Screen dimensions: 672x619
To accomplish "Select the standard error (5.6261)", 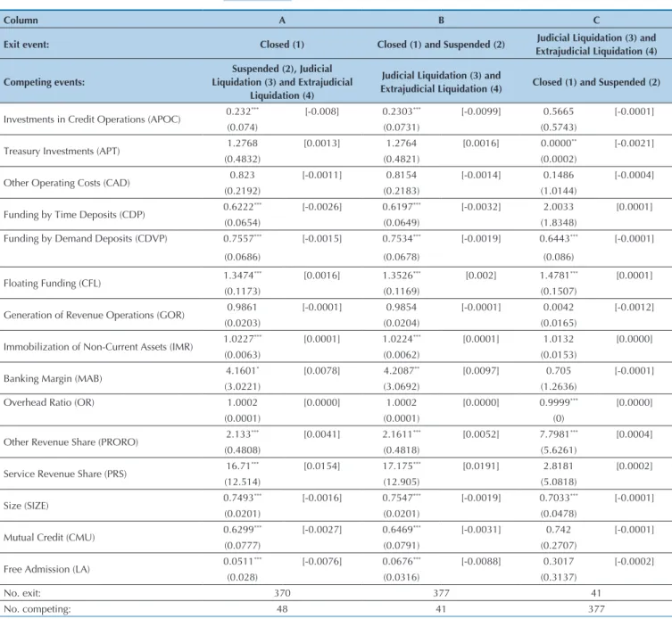I will coord(559,450).
